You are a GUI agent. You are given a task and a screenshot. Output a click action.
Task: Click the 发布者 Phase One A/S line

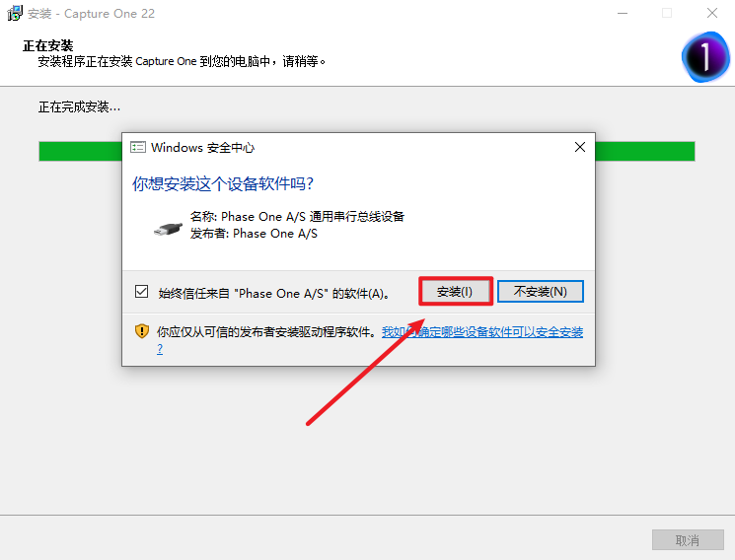point(254,234)
